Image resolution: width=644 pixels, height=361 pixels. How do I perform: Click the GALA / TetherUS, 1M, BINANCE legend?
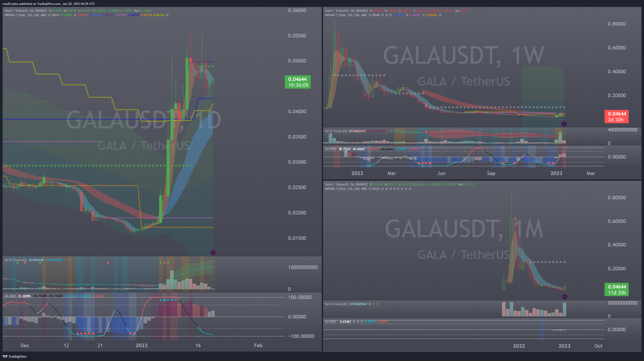pyautogui.click(x=346, y=184)
